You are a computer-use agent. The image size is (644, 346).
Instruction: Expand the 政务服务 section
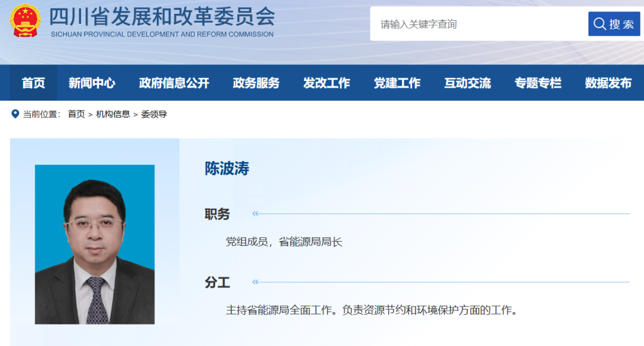pos(255,83)
